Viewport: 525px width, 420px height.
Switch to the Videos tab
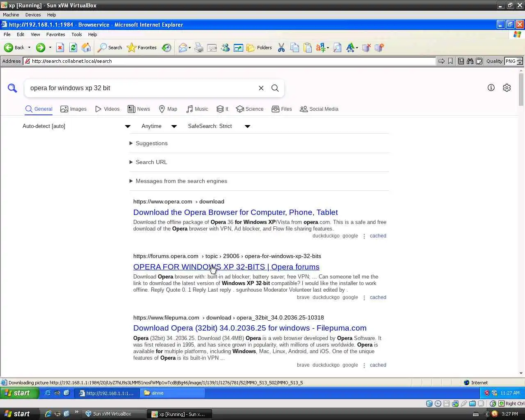(107, 109)
